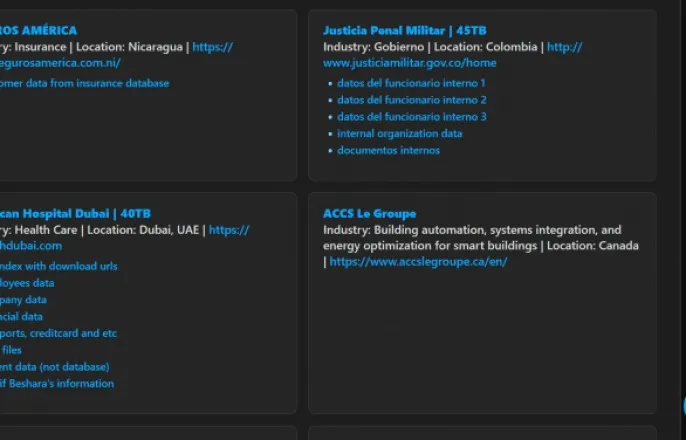
Task: Open the patient data (not database) link
Action: [55, 367]
